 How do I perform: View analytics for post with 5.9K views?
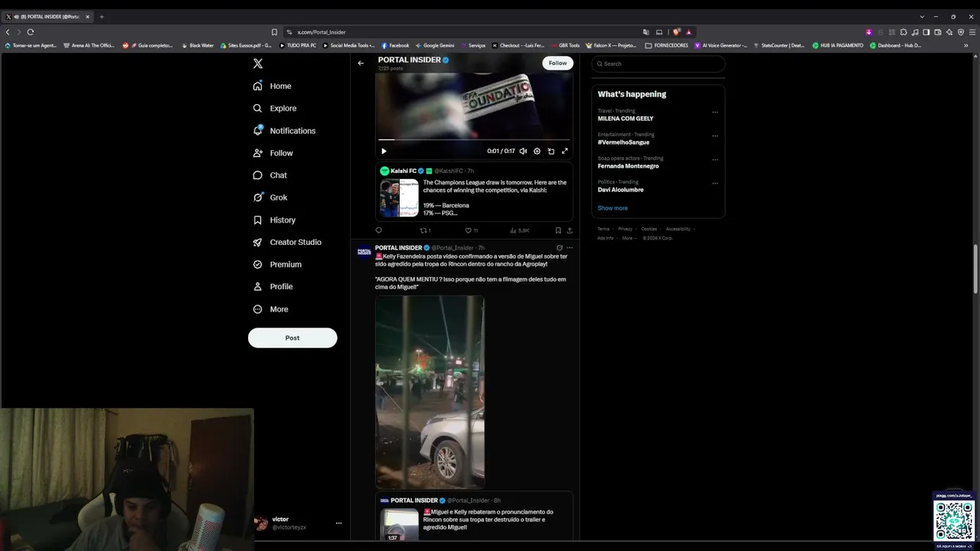pyautogui.click(x=519, y=230)
